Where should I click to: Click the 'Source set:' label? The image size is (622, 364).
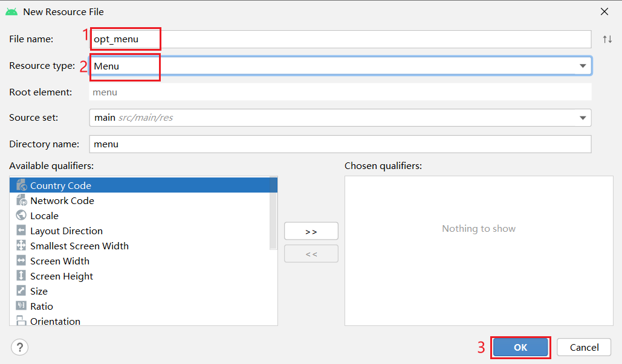tap(34, 118)
